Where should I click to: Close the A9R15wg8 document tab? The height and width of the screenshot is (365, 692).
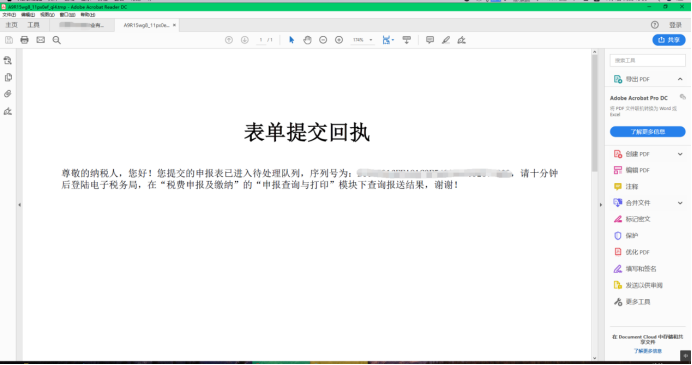[x=174, y=25]
